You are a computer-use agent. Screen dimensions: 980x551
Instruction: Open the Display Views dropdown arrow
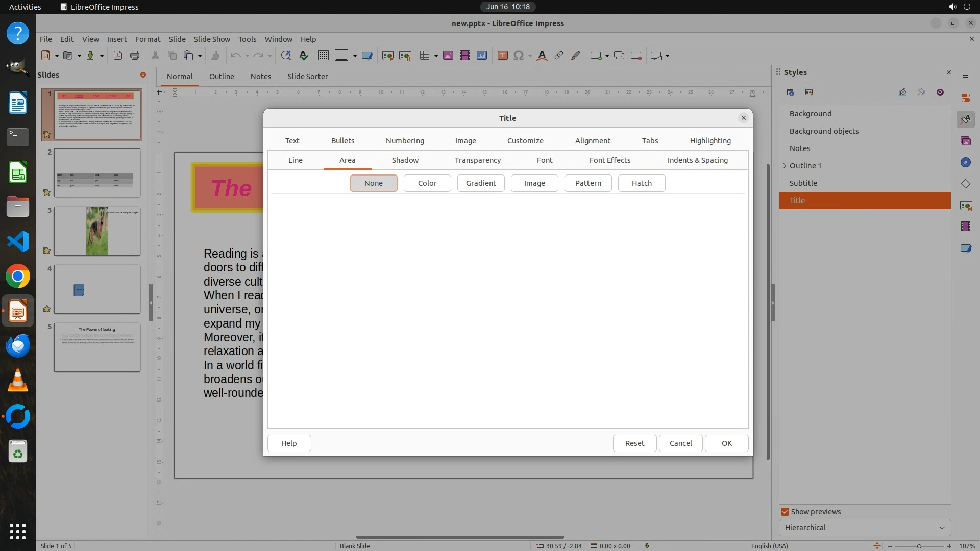click(x=355, y=56)
